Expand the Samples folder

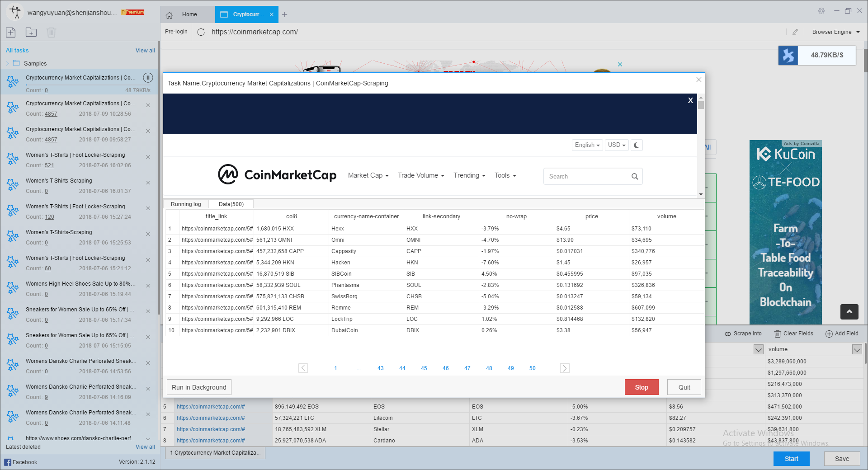[8, 64]
